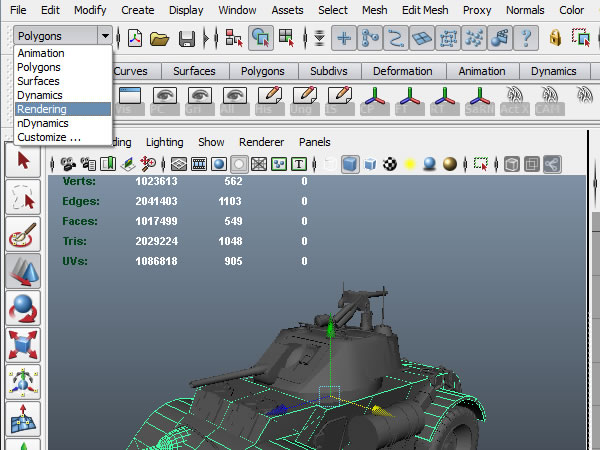The height and width of the screenshot is (450, 600).
Task: Open the panel Panels menu
Action: pos(315,142)
